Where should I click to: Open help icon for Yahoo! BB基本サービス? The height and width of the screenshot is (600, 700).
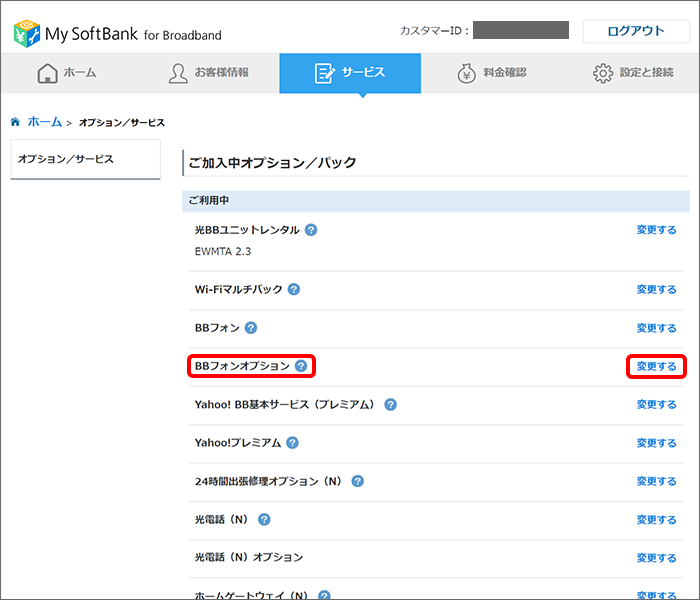tap(391, 404)
